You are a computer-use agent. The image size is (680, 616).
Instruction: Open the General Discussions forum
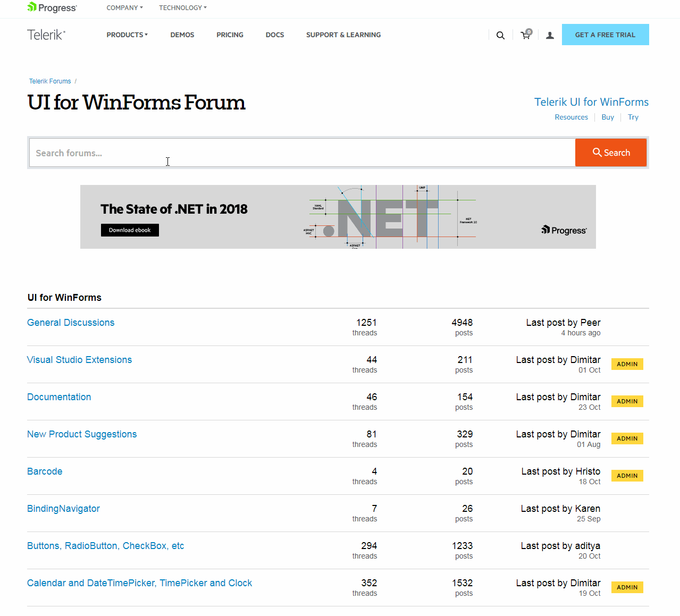coord(71,323)
